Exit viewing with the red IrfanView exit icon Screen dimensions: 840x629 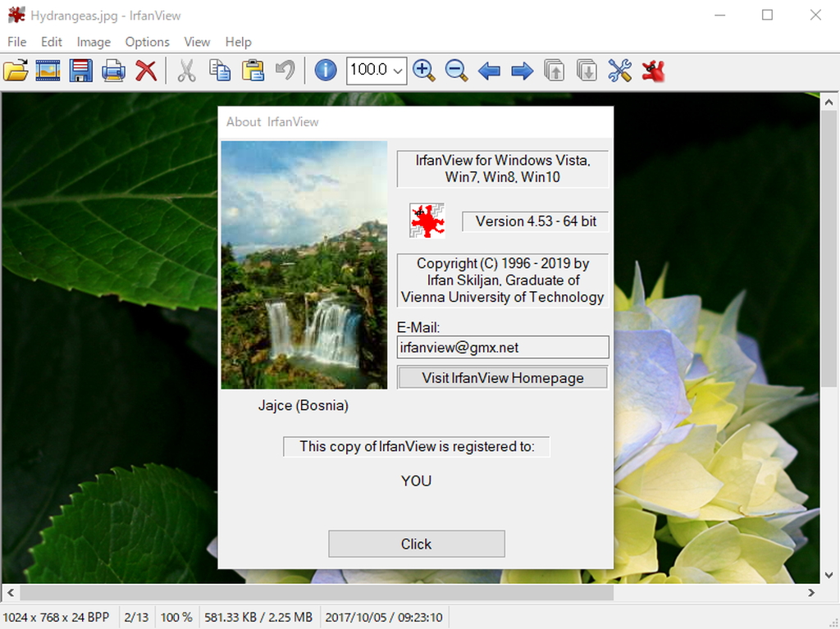coord(652,71)
